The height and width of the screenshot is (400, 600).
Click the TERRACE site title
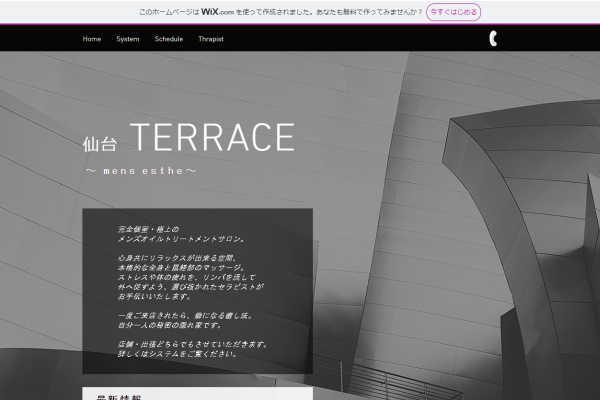click(213, 137)
